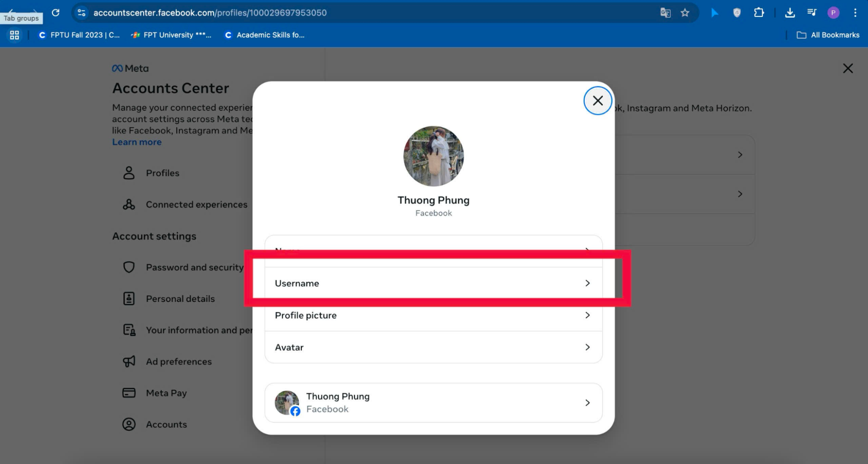
Task: Open Thuong Phung Facebook account card
Action: [433, 403]
